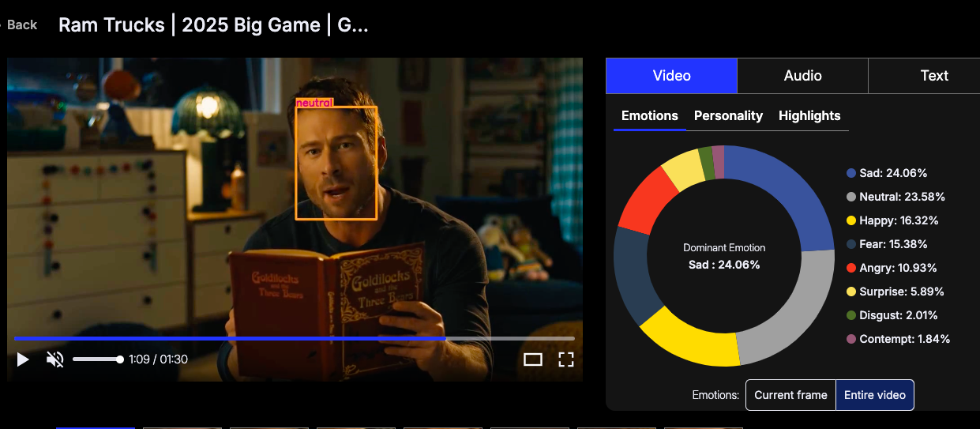Enter fullscreen mode
This screenshot has height=429, width=980.
pyautogui.click(x=565, y=359)
